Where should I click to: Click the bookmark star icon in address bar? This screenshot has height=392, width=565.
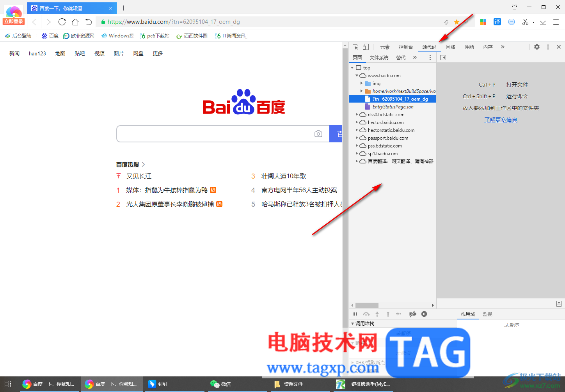(457, 22)
